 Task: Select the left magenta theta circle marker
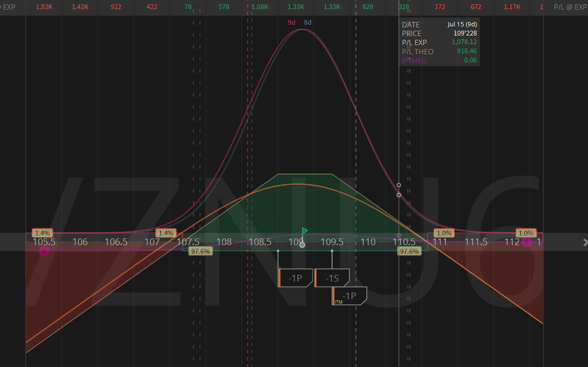tap(44, 251)
